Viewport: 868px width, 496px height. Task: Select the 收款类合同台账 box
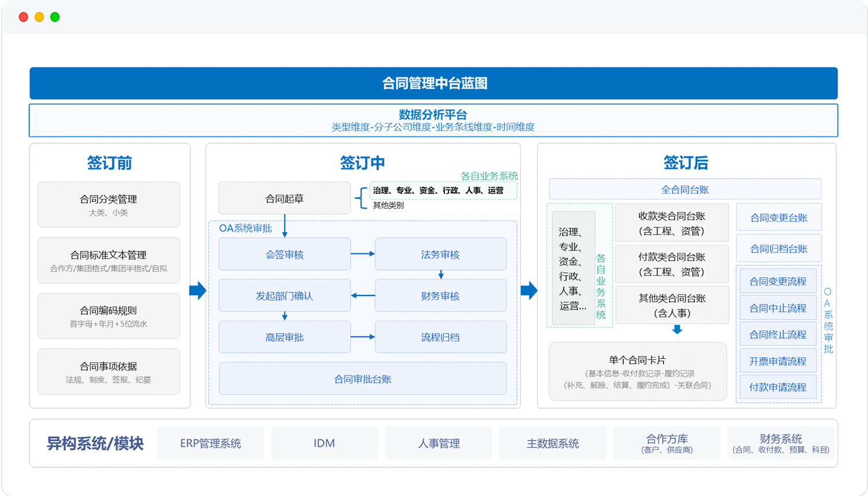click(x=672, y=223)
